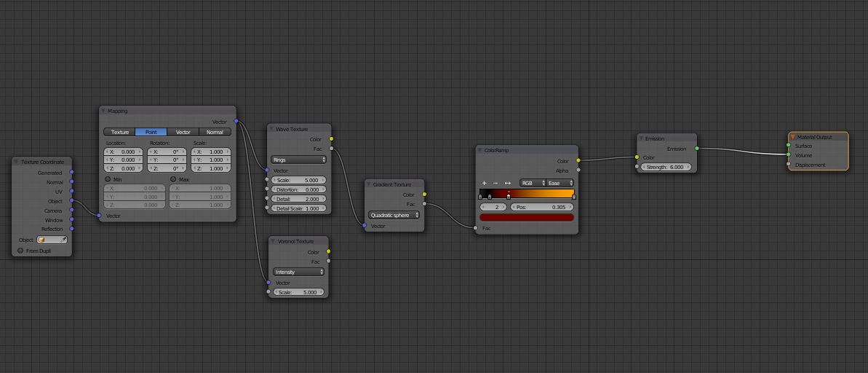This screenshot has height=373, width=868.
Task: Click the Scale Z field in Mapping
Action: (211, 168)
